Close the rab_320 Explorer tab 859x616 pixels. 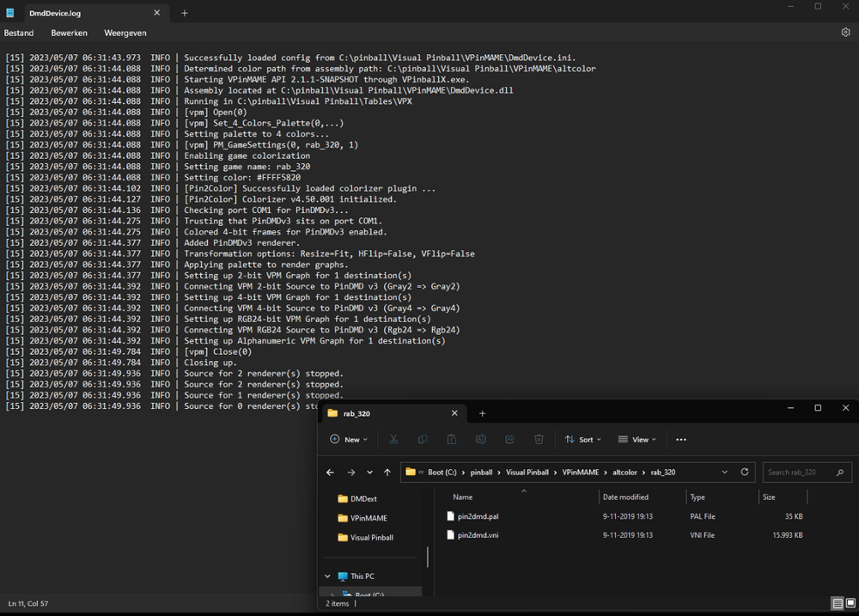click(x=454, y=413)
